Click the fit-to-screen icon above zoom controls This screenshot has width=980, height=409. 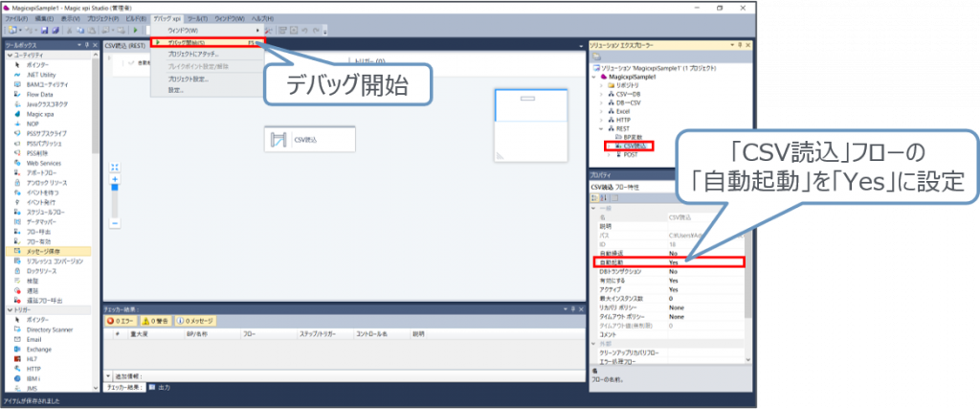pos(115,165)
